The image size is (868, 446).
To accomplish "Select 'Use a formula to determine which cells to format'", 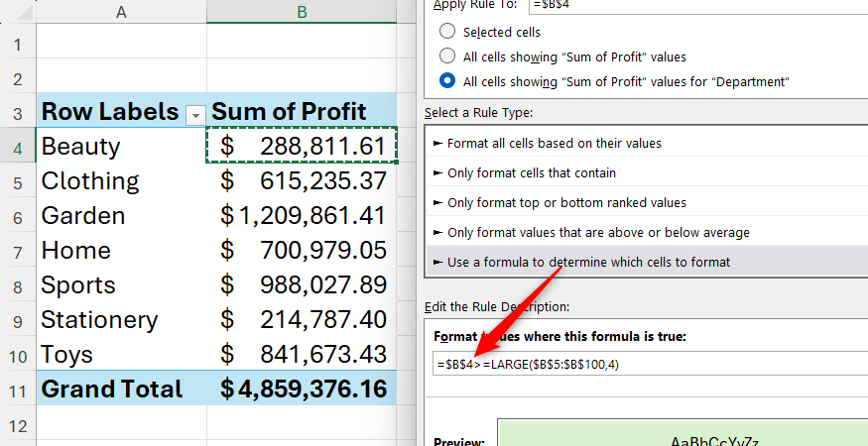I will 647,263.
